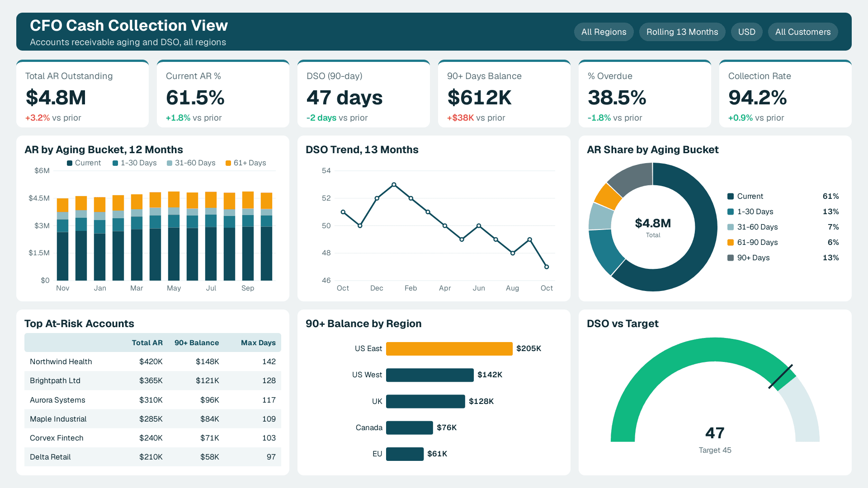Open the Collection Rate 94.2% card

785,94
